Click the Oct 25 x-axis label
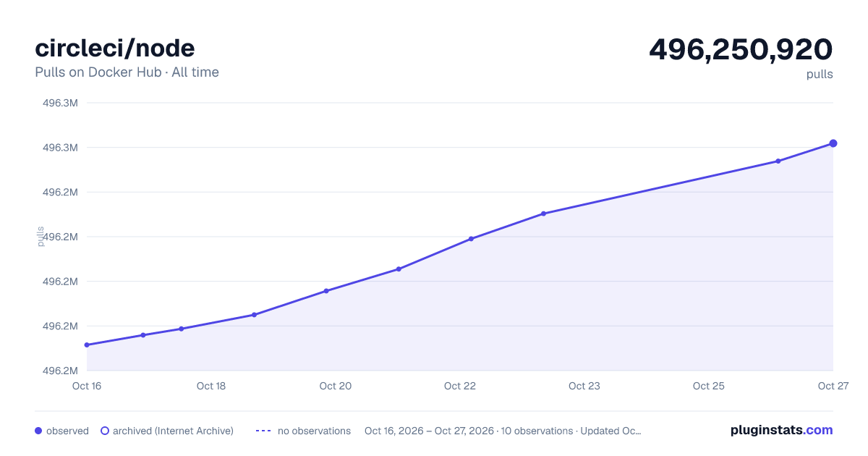Viewport: 868px width, 456px height. [709, 386]
